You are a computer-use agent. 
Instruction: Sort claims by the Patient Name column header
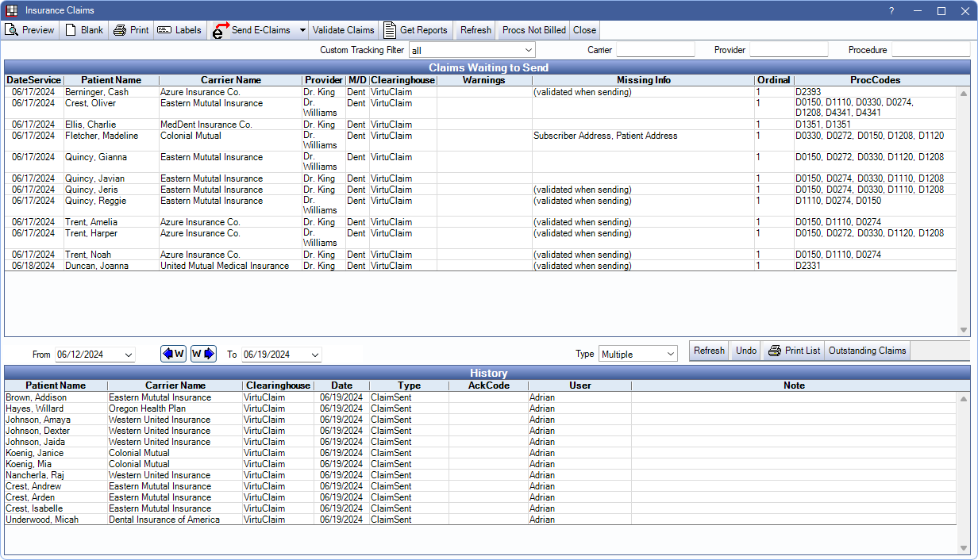(111, 80)
